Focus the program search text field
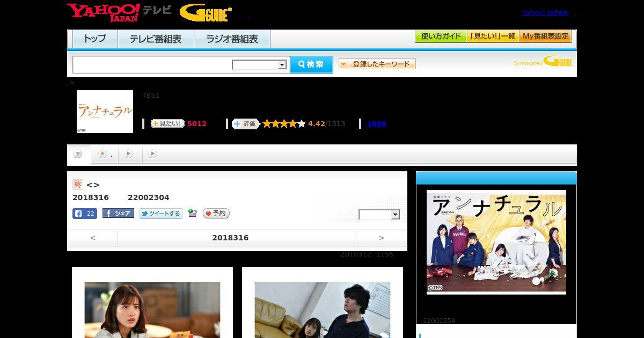The width and height of the screenshot is (644, 338). (x=152, y=64)
